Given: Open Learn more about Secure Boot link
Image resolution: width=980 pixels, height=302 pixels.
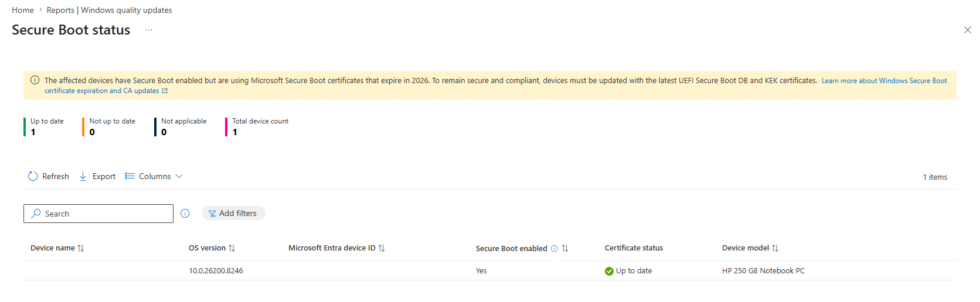Looking at the screenshot, I should coord(884,81).
